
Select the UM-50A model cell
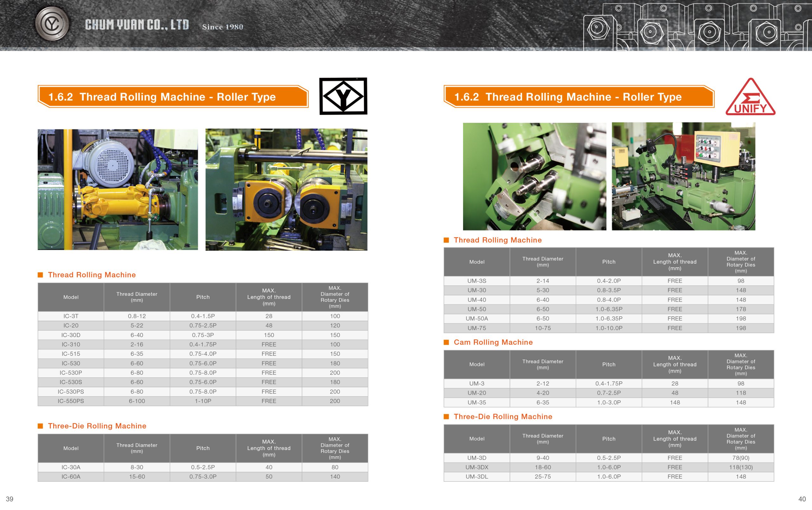click(477, 318)
